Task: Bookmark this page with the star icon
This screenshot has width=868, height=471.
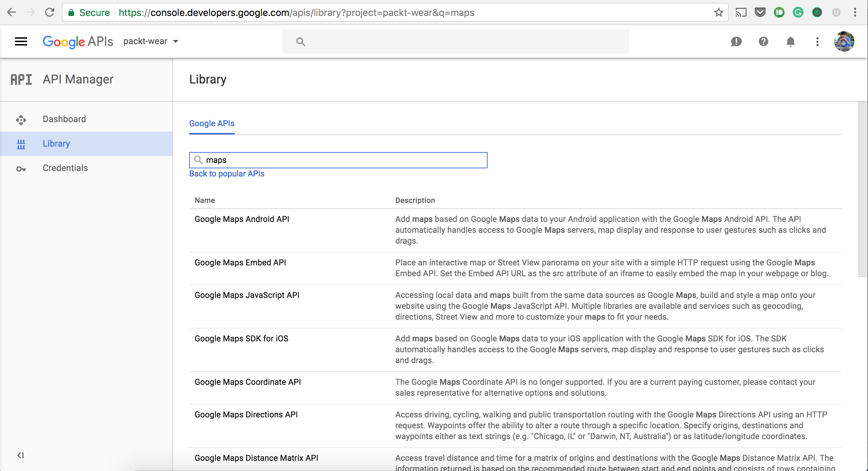Action: coord(718,13)
